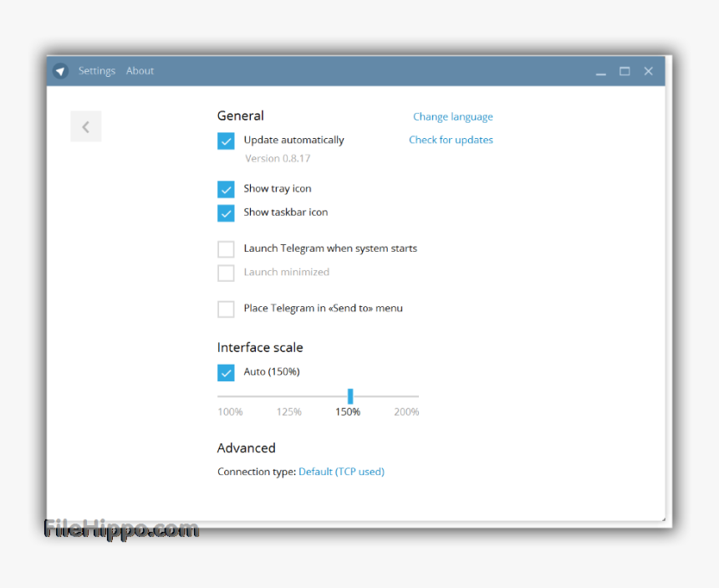Toggle the Show tray icon checkbox

click(226, 189)
